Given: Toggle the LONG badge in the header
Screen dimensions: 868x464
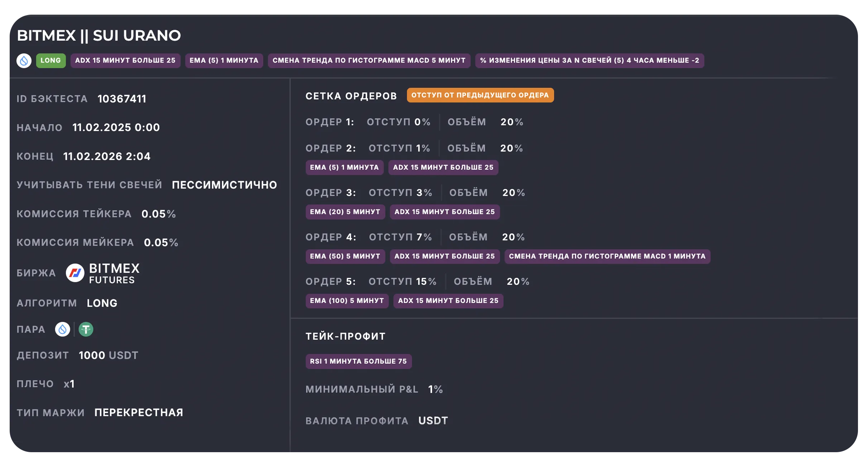Looking at the screenshot, I should pos(51,61).
